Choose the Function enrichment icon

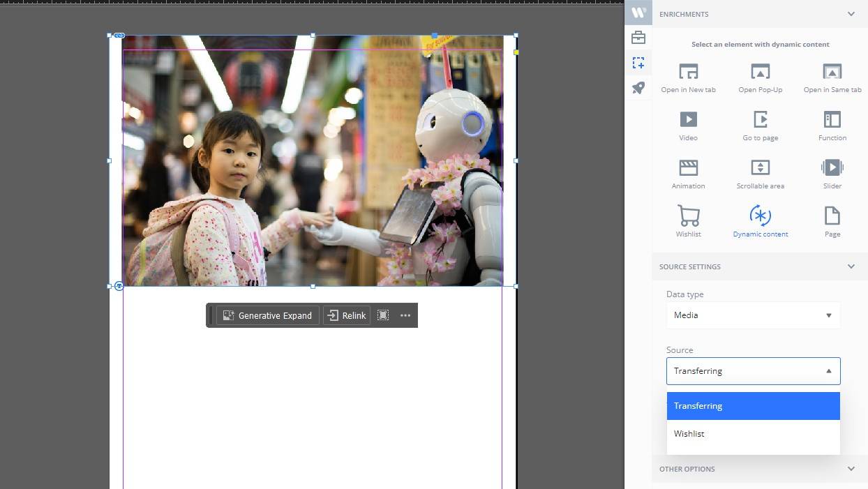pyautogui.click(x=832, y=126)
